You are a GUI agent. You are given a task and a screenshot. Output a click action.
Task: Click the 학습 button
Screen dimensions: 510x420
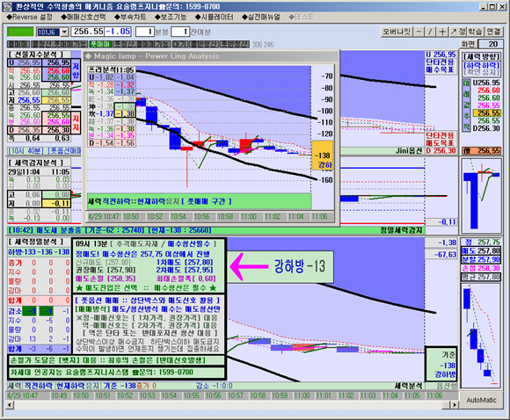tap(475, 32)
